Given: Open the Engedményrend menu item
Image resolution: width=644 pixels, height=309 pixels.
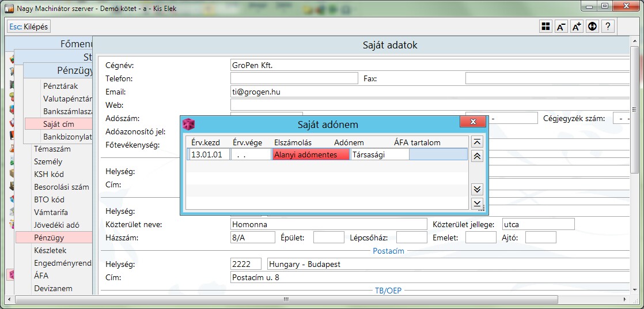Looking at the screenshot, I should coord(62,263).
